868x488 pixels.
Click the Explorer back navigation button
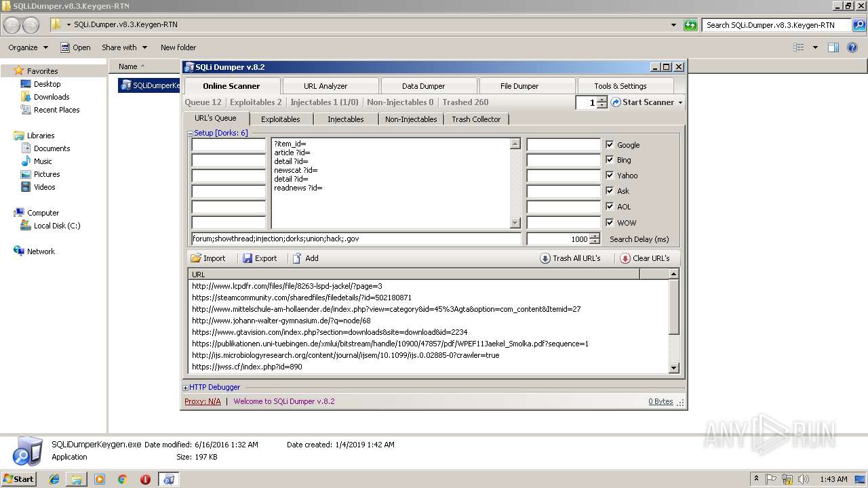click(x=12, y=25)
